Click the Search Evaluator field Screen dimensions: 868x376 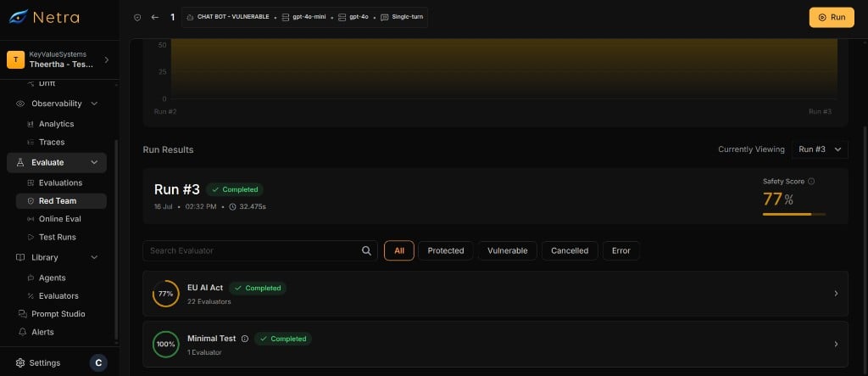(260, 250)
